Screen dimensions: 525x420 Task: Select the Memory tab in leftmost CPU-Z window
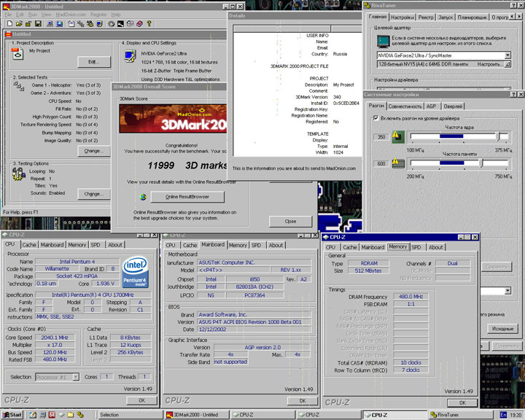coord(75,245)
